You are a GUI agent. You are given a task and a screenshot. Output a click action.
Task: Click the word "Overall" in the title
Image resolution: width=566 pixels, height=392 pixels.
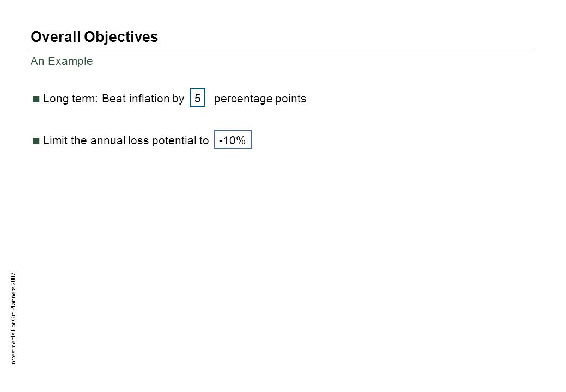coord(56,37)
